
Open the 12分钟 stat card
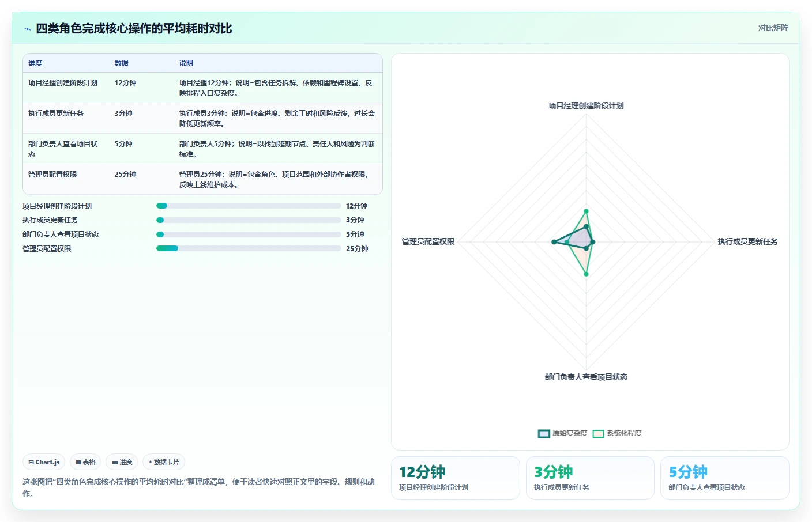(x=456, y=478)
